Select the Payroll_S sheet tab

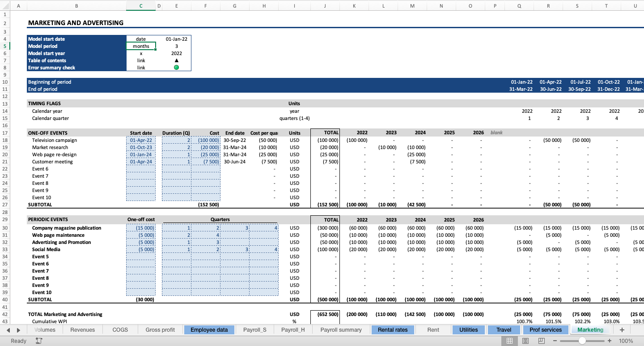click(x=255, y=330)
